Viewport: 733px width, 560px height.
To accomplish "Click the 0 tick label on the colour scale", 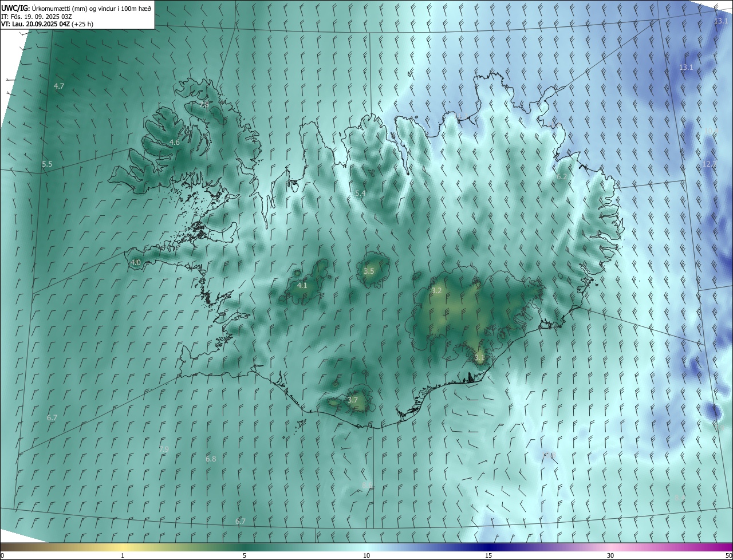I will [2, 555].
